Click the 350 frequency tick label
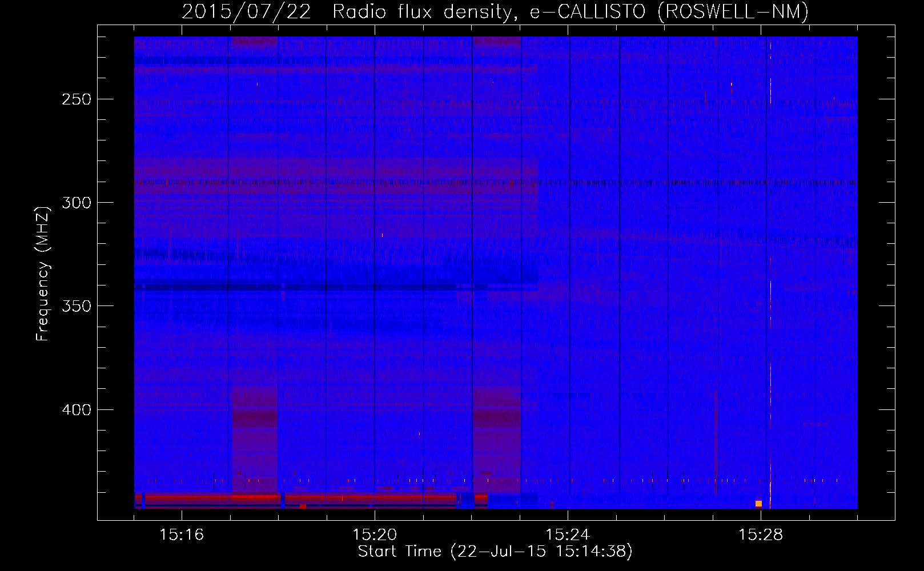The height and width of the screenshot is (571, 924). click(x=77, y=306)
